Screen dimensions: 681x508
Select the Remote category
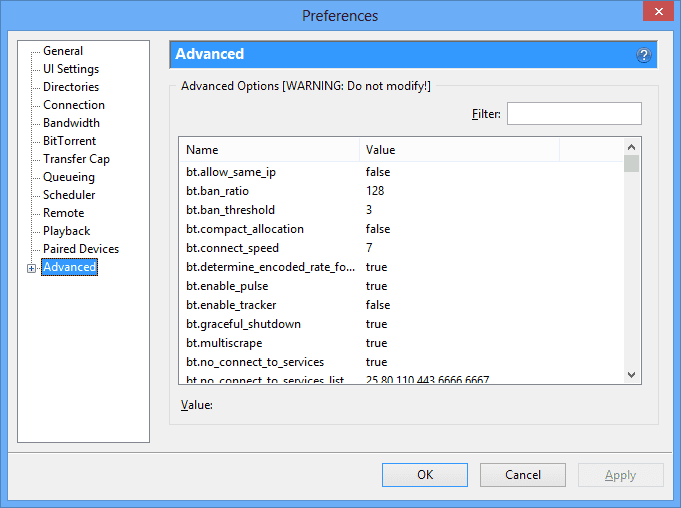[63, 213]
